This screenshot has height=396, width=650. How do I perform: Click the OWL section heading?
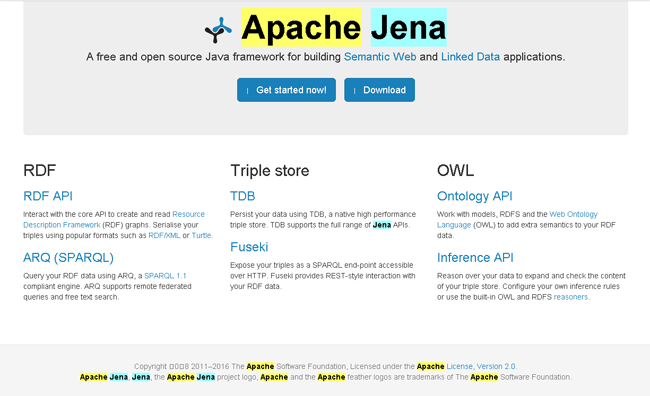pyautogui.click(x=455, y=170)
